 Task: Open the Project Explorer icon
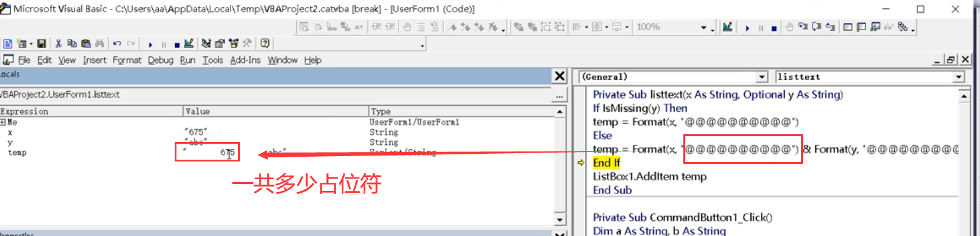pyautogui.click(x=206, y=44)
